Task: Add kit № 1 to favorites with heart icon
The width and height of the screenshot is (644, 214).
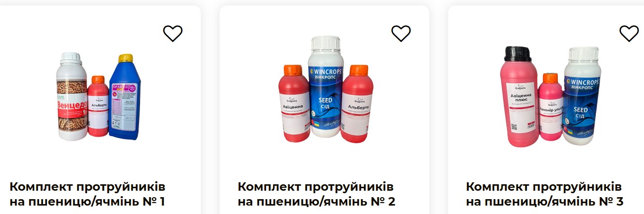Action: click(x=173, y=34)
